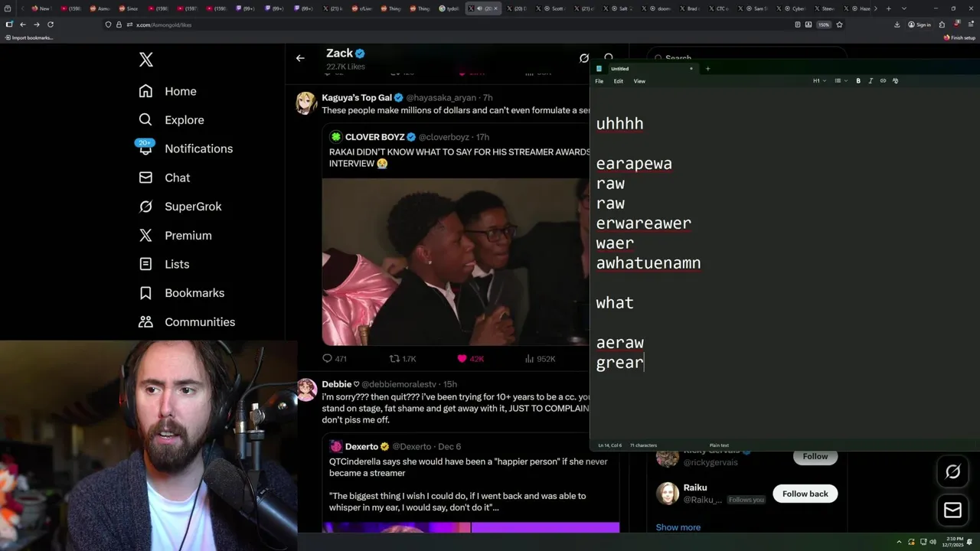Screen dimensions: 980x551
Task: Click Plain text in the Notepad status bar
Action: pos(719,445)
